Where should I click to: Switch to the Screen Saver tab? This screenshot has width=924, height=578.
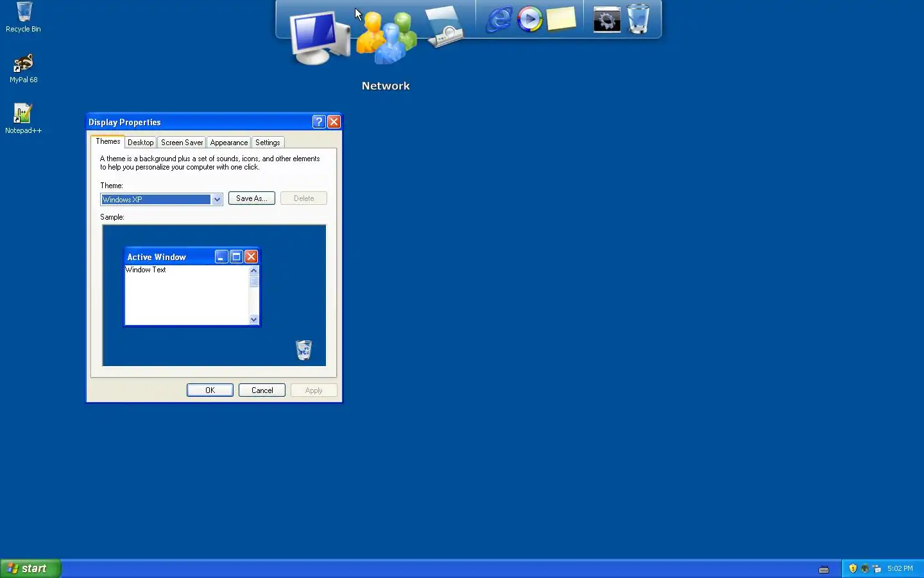pos(182,143)
